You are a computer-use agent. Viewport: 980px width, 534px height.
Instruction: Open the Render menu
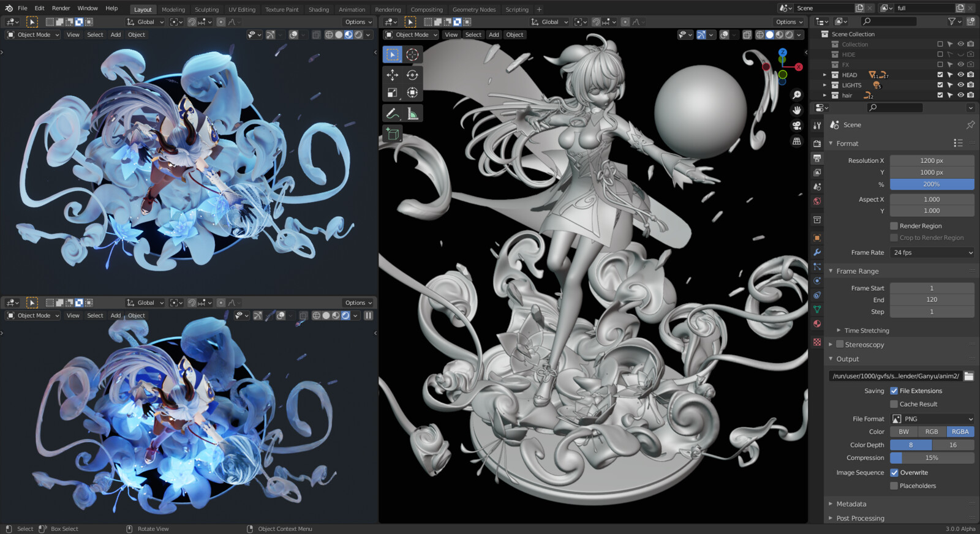click(x=61, y=8)
